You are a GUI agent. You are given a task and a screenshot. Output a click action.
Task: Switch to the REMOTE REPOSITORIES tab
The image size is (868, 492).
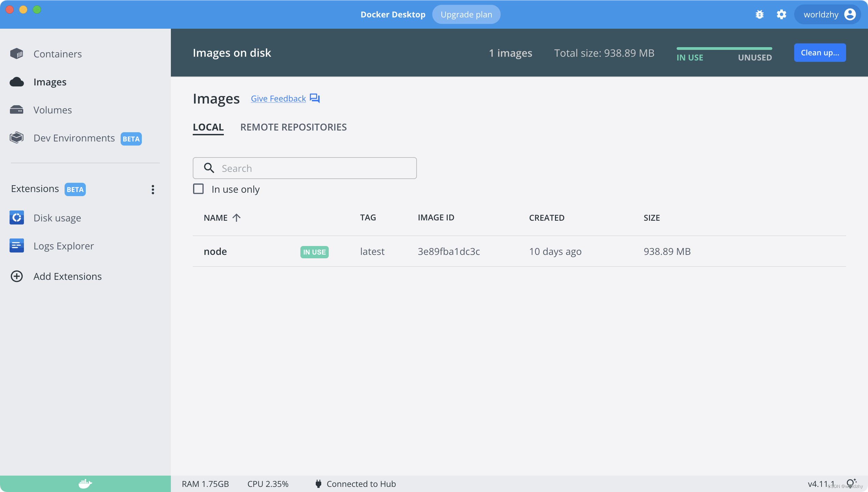[293, 127]
